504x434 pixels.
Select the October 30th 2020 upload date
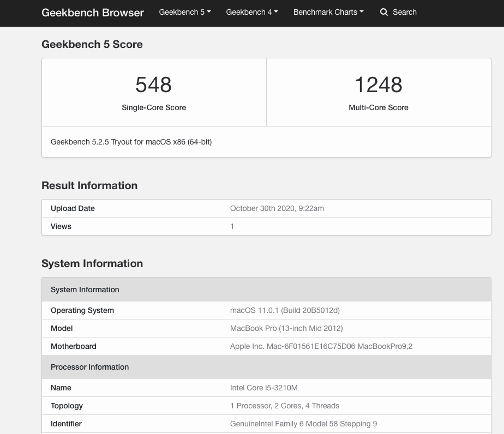pos(277,208)
